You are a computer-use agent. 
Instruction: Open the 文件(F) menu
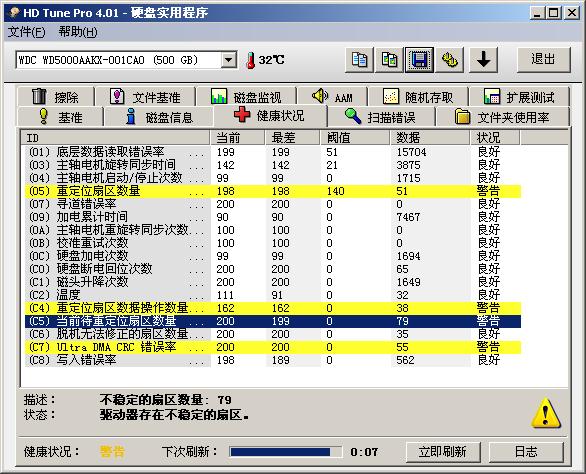tap(27, 32)
